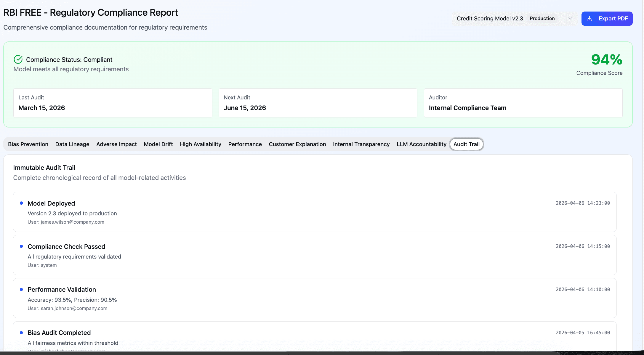Select the Compliance Check Passed entry title

[66, 246]
